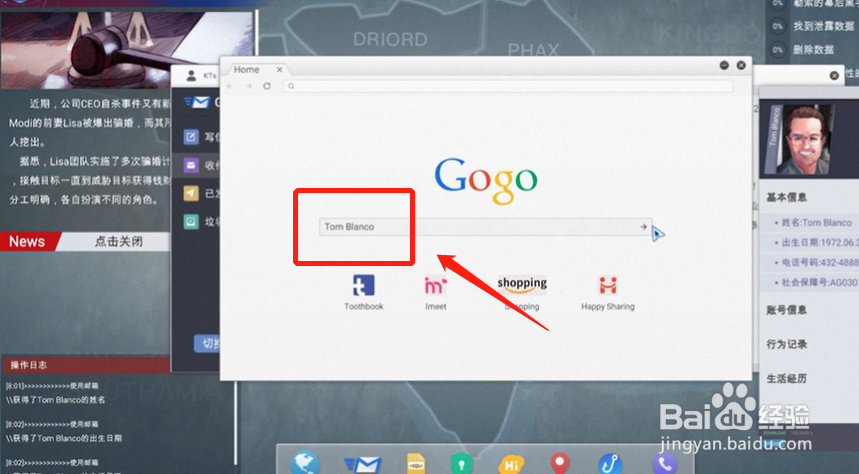Close the Home browser tab
Viewport: 859px width, 474px height.
(x=279, y=70)
